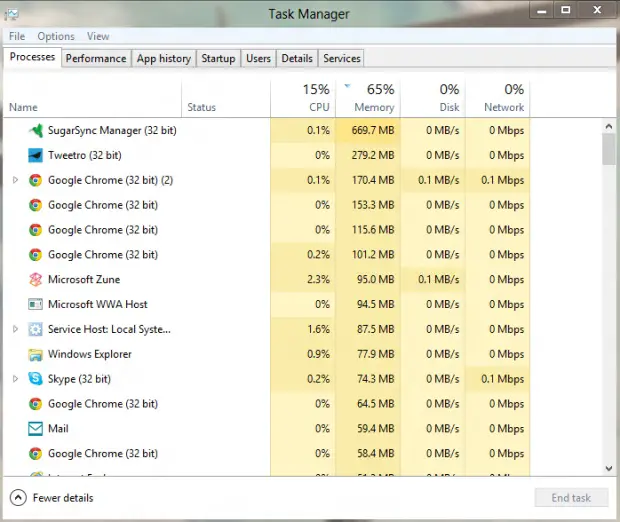Minimize the Task Manager window
The height and width of the screenshot is (522, 620).
tap(542, 10)
